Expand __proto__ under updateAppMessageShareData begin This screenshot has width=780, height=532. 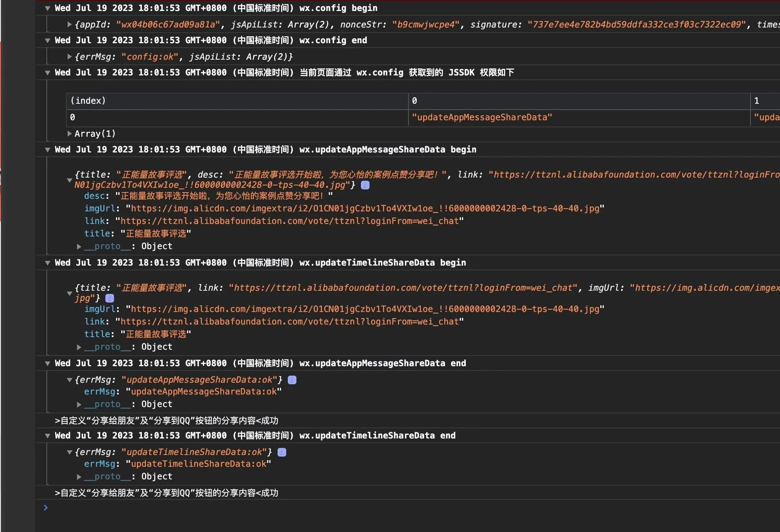tap(79, 246)
